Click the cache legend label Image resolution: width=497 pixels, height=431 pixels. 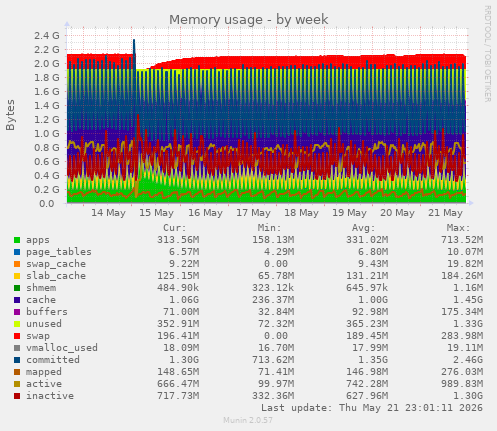coord(41,300)
